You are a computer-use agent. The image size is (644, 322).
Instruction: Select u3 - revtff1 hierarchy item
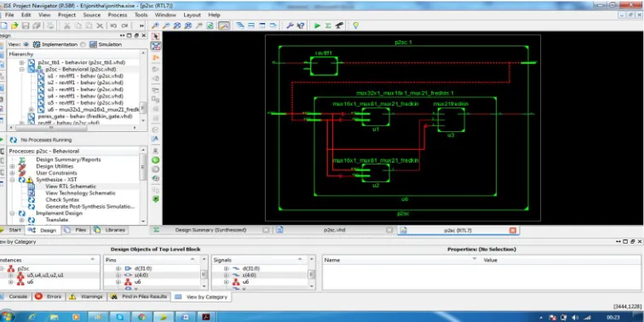click(x=85, y=89)
